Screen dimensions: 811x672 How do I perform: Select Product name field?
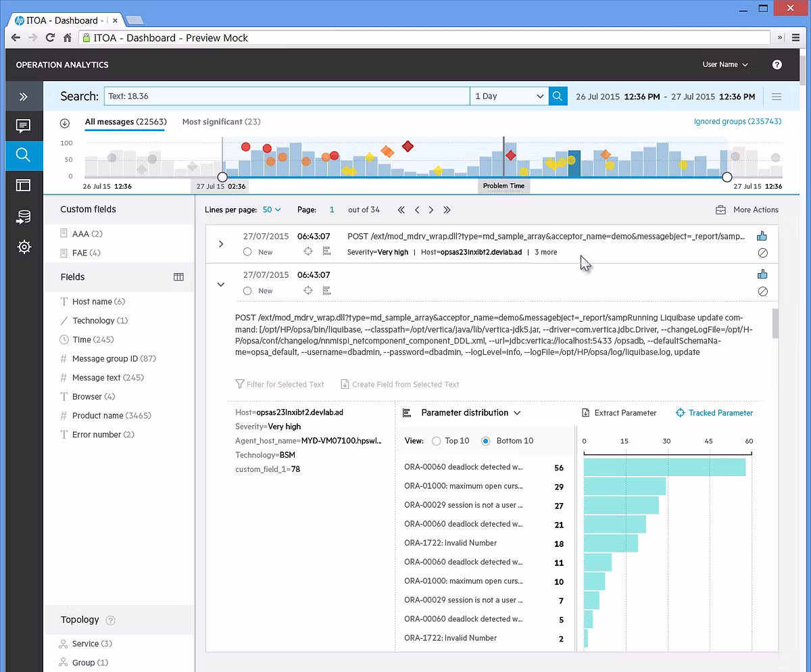click(106, 416)
